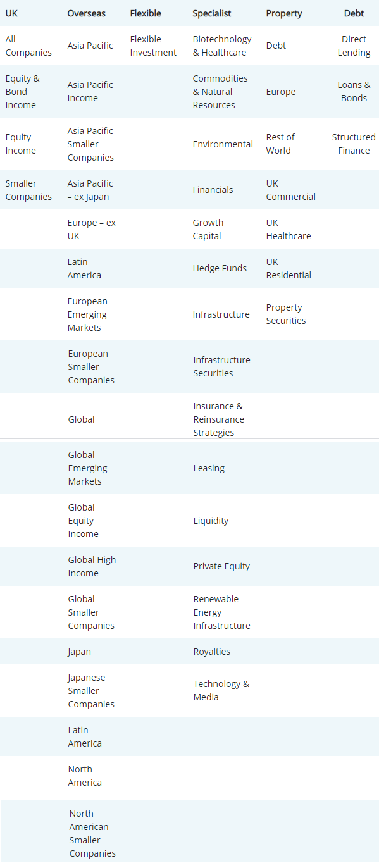
Task: Open Japanese Smaller Companies sector
Action: [x=91, y=691]
